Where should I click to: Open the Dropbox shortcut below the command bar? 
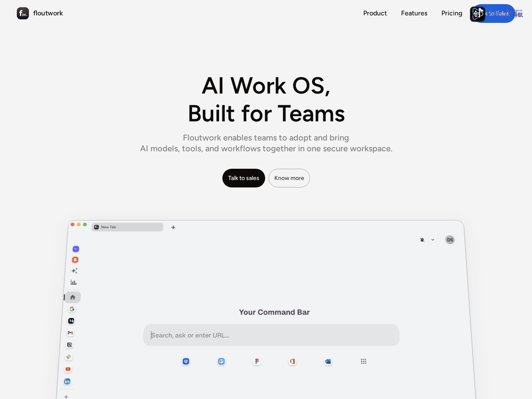(186, 361)
